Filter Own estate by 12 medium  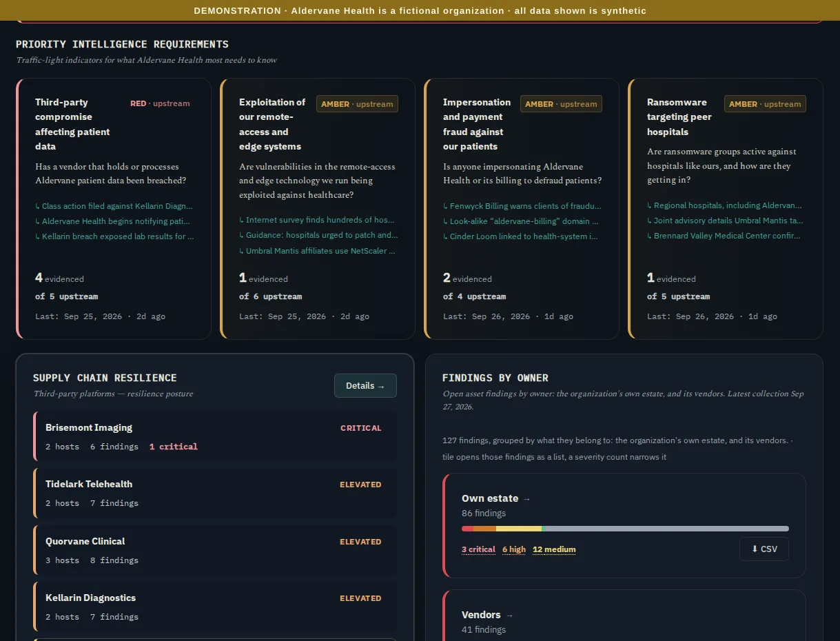coord(554,549)
